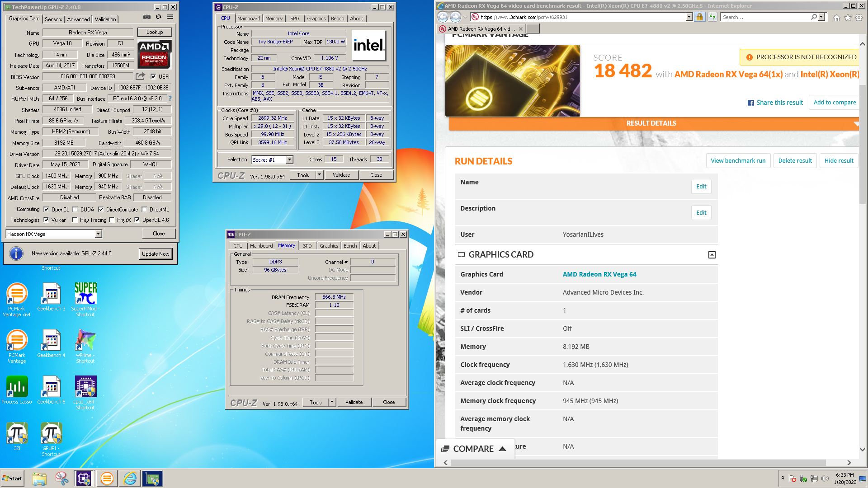The width and height of the screenshot is (868, 488).
Task: Open GPUPI shortcut icon
Action: point(51,439)
